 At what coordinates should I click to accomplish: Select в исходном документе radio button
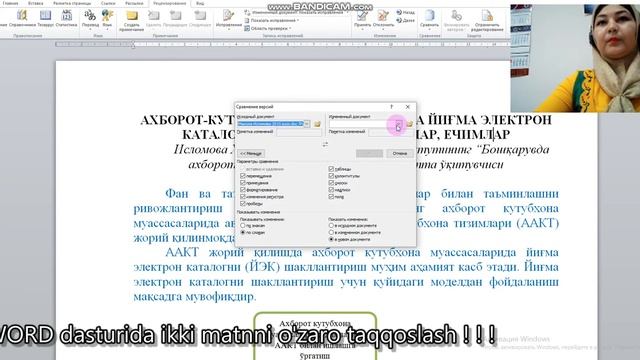coord(331,225)
